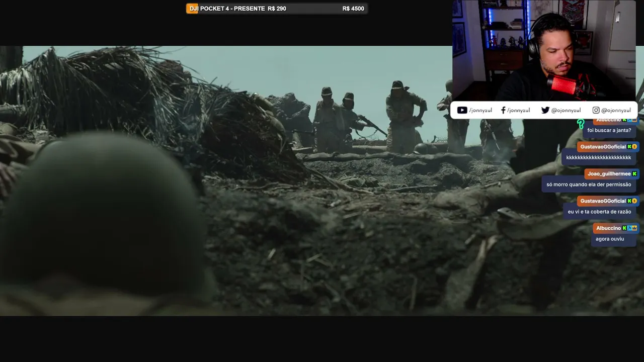Open the Instagram handle @ojonnyzul
The height and width of the screenshot is (362, 644).
click(616, 110)
